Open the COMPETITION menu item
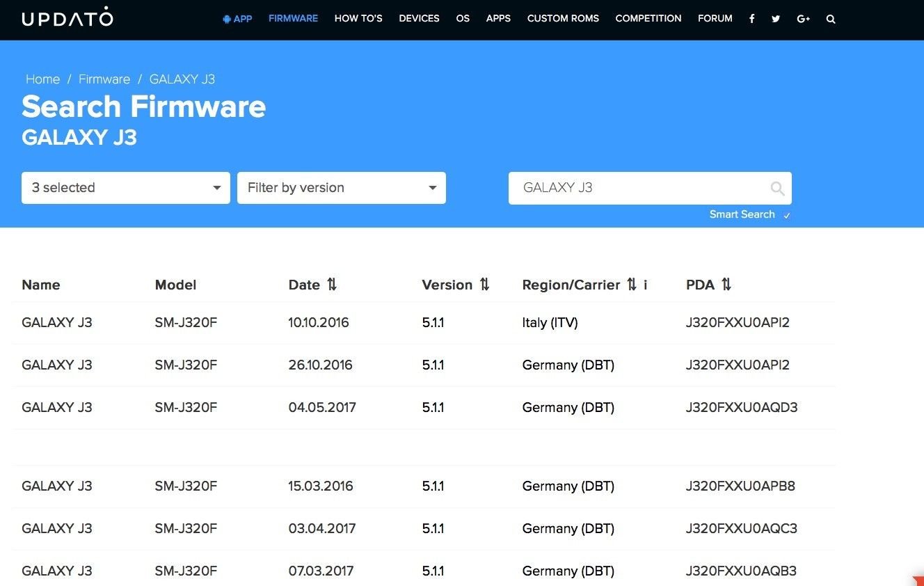 [x=648, y=19]
